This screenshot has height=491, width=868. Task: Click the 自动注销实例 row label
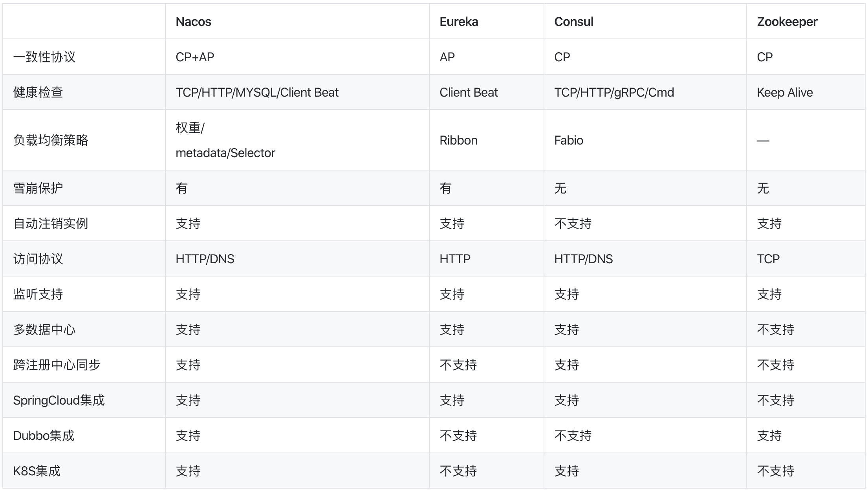(x=50, y=224)
